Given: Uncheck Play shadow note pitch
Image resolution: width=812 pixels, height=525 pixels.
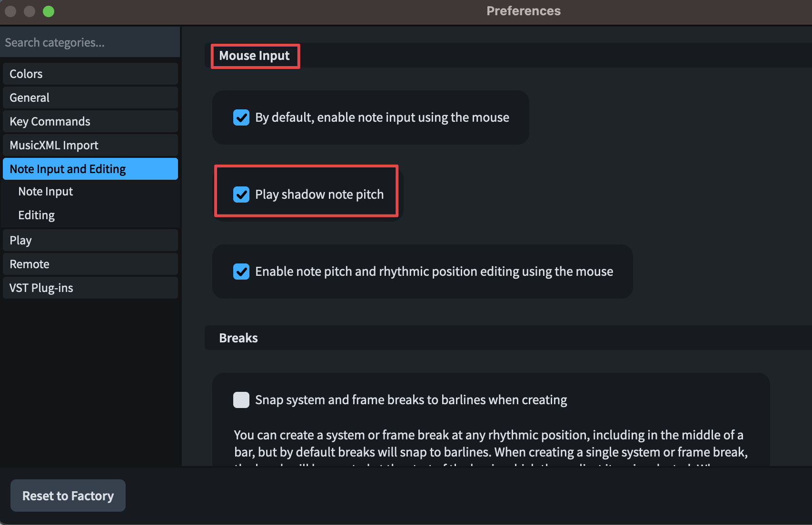Looking at the screenshot, I should pyautogui.click(x=241, y=194).
